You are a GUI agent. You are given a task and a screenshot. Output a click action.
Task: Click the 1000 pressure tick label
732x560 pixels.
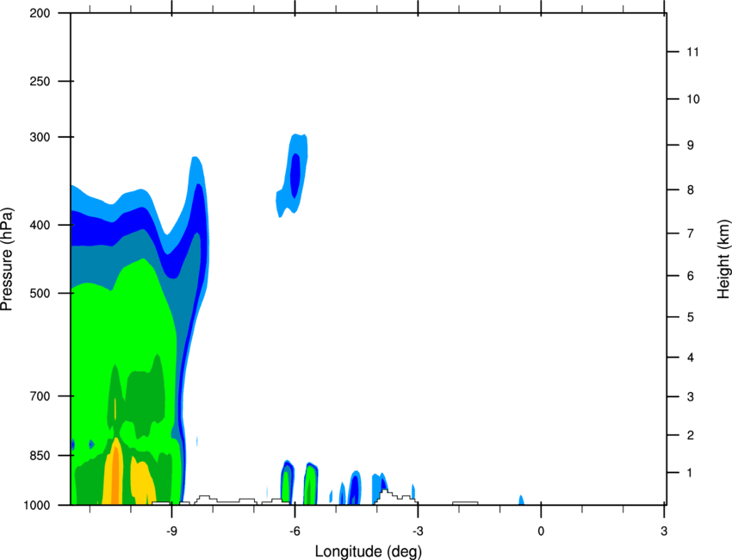tap(36, 506)
